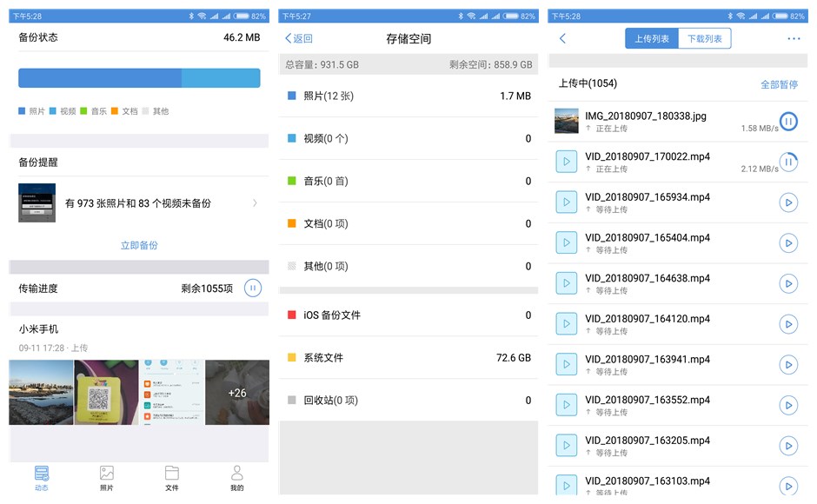Open the 照片 photos tab icon

[107, 474]
